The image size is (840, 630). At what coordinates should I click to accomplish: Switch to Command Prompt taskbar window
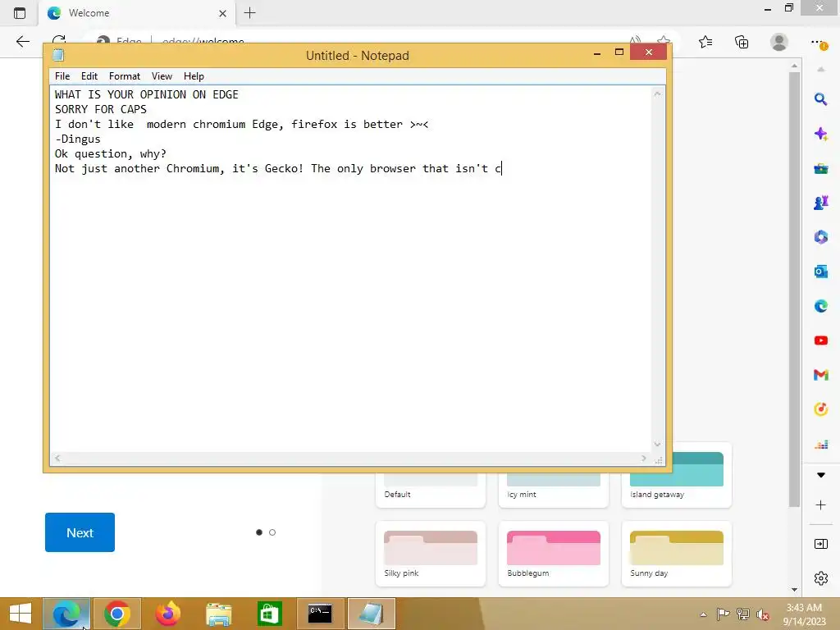(x=320, y=614)
